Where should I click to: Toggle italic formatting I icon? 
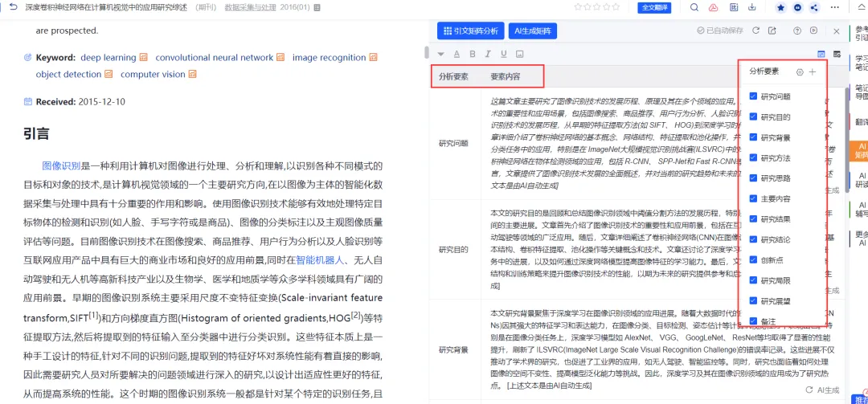pos(488,54)
